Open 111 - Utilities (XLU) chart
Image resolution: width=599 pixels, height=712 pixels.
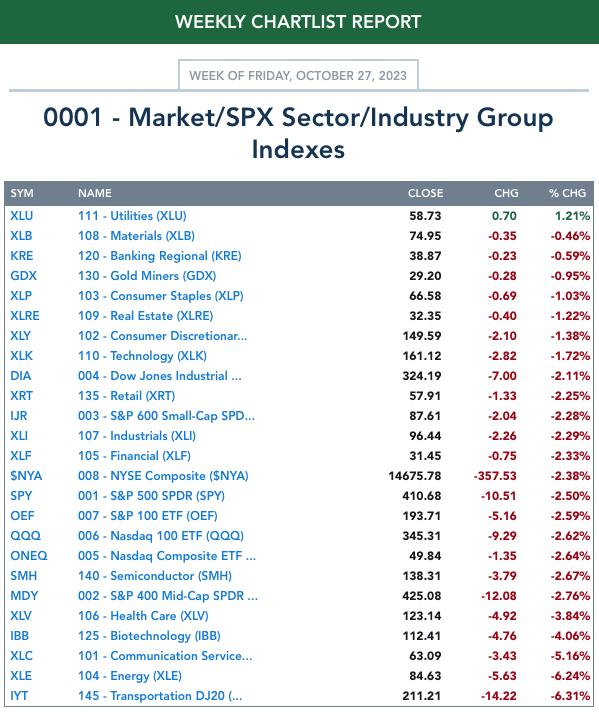click(x=132, y=216)
